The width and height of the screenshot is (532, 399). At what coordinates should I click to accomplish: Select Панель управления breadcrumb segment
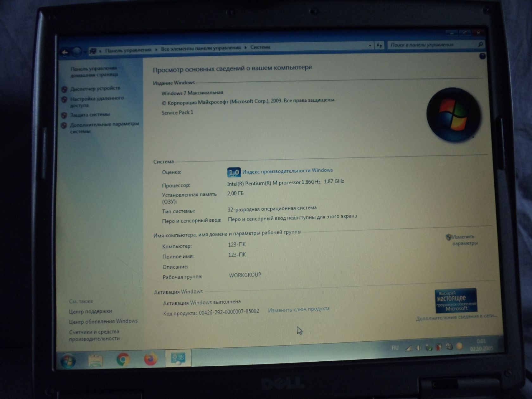click(128, 50)
